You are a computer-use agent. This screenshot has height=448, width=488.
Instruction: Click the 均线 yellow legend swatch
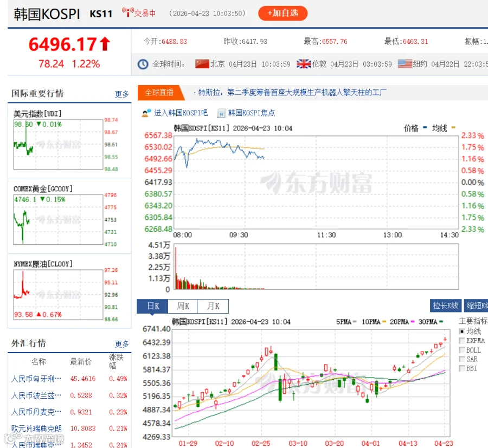point(453,127)
